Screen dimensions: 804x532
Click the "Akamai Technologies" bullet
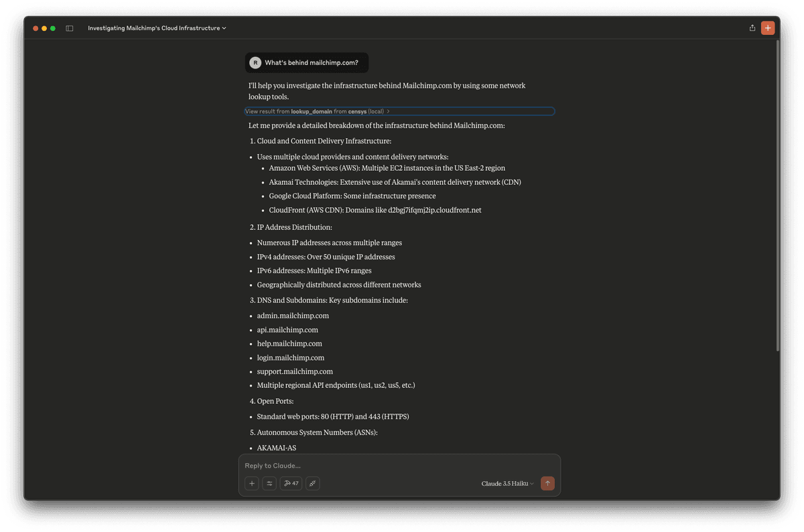[395, 182]
